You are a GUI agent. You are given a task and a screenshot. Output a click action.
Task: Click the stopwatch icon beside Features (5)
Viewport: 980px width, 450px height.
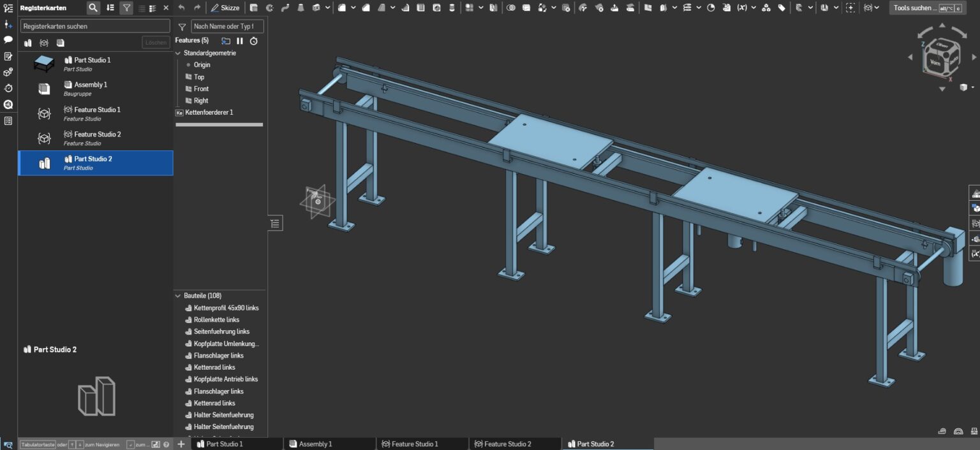click(253, 41)
